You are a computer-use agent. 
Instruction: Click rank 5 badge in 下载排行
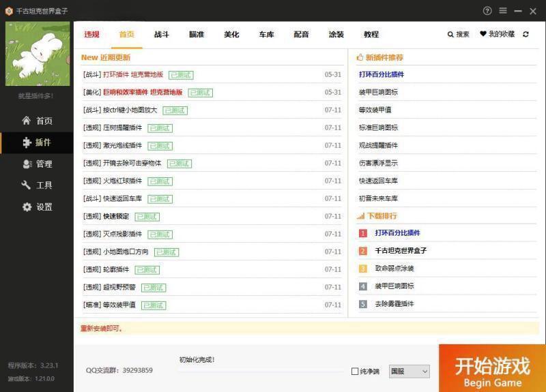pyautogui.click(x=362, y=304)
